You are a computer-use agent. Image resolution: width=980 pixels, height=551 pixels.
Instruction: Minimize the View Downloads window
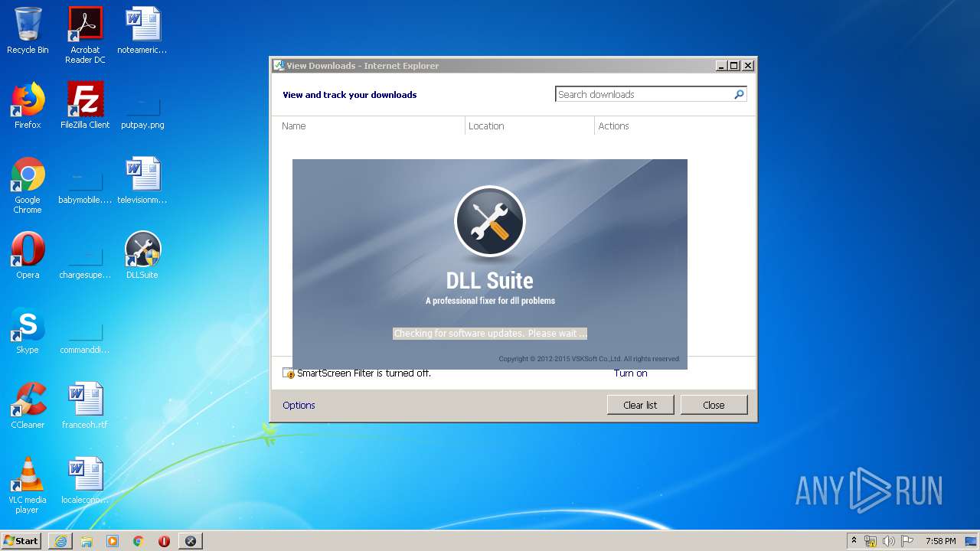721,66
